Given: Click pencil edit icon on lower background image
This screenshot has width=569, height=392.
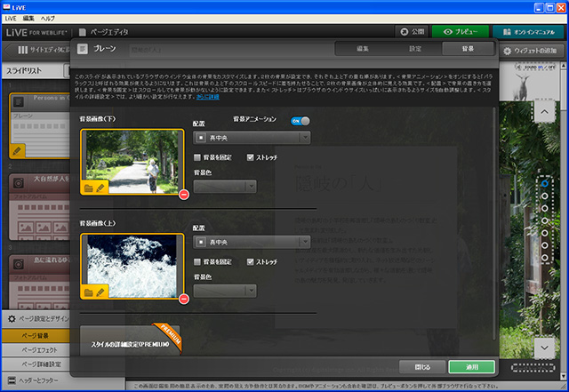Looking at the screenshot, I should [101, 188].
